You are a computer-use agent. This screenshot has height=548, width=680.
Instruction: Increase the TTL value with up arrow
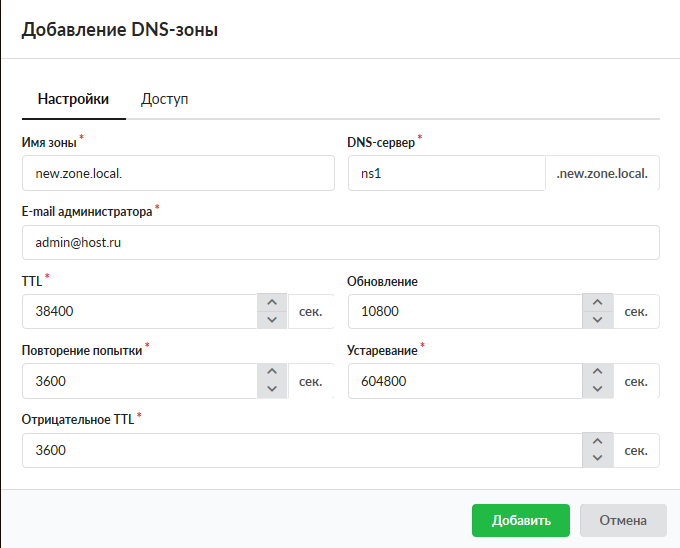271,303
